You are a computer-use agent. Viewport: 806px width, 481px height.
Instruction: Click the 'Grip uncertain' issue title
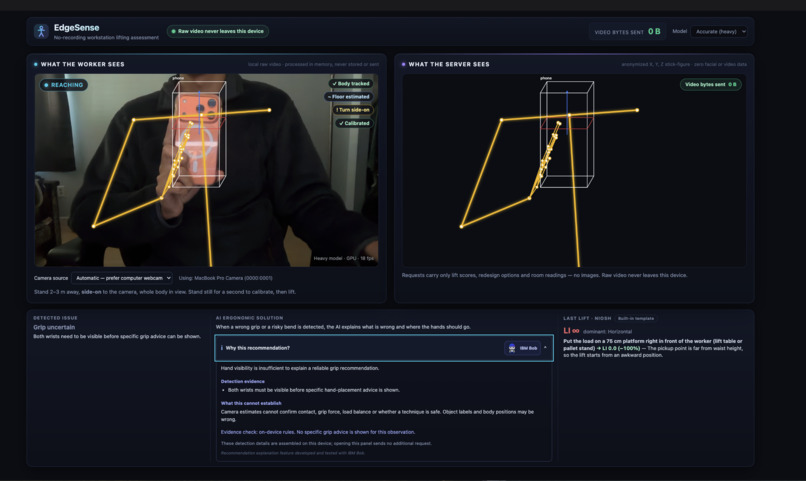point(54,327)
